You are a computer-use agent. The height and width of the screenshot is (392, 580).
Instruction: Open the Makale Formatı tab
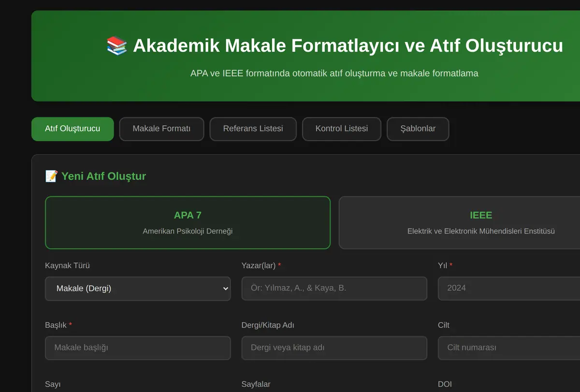pos(161,129)
